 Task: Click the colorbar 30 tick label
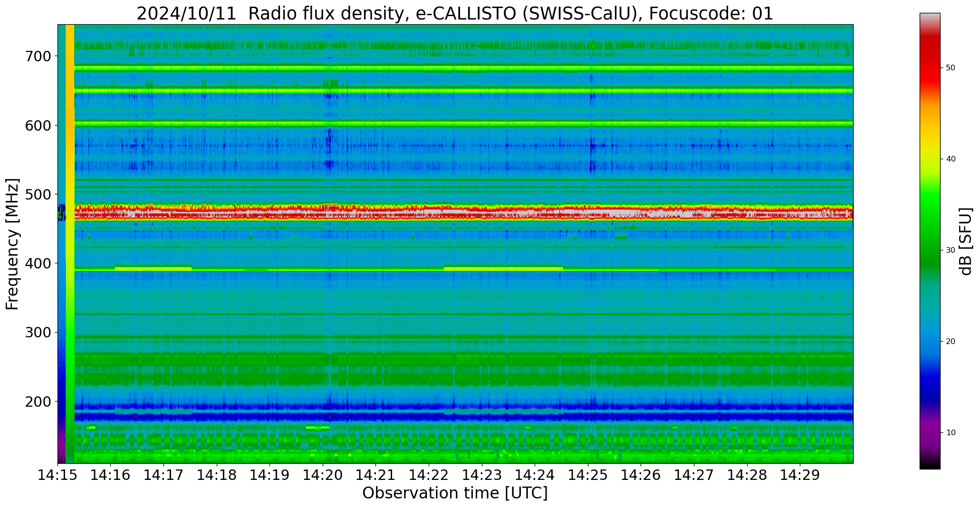(x=951, y=250)
